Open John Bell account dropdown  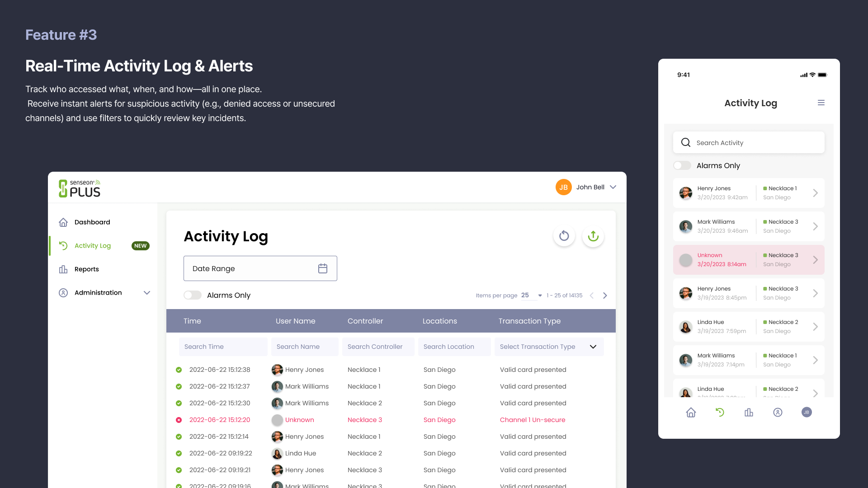pos(613,187)
